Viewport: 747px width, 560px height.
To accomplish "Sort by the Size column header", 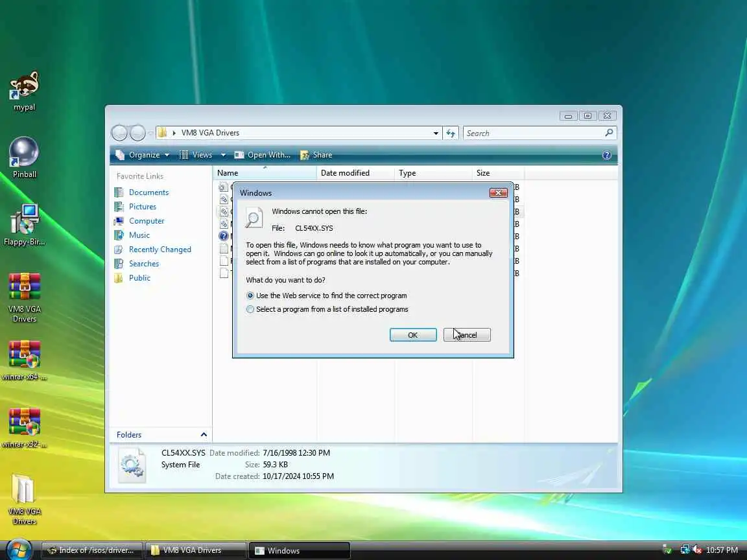I will pyautogui.click(x=498, y=173).
